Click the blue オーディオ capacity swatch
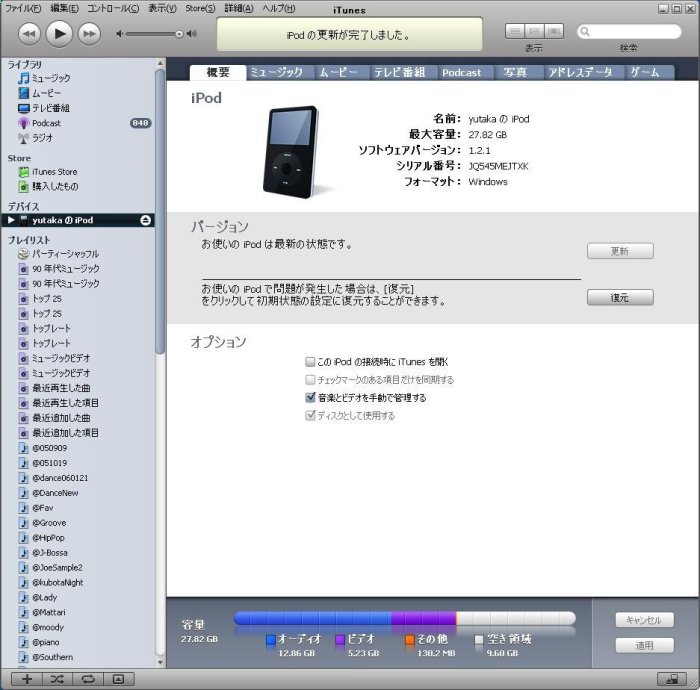 click(271, 640)
